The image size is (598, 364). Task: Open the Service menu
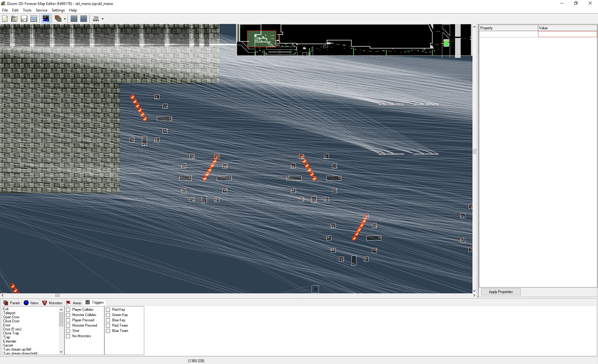[x=41, y=10]
